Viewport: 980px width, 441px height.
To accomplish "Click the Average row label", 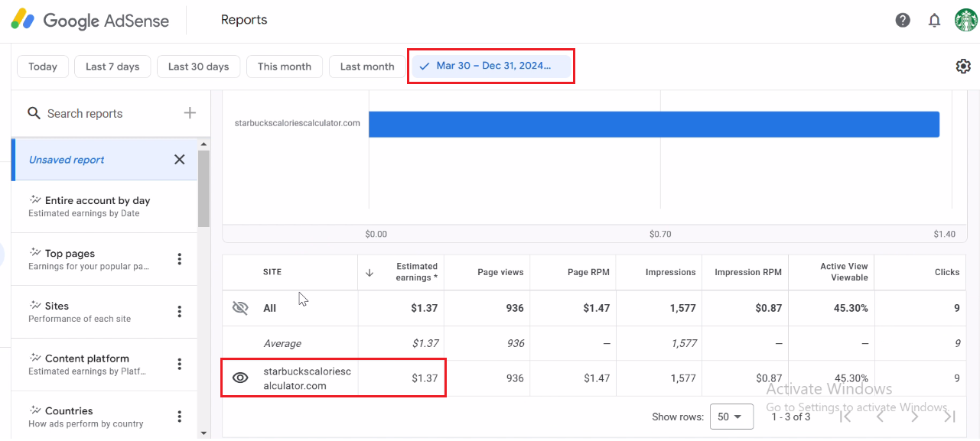I will point(282,343).
